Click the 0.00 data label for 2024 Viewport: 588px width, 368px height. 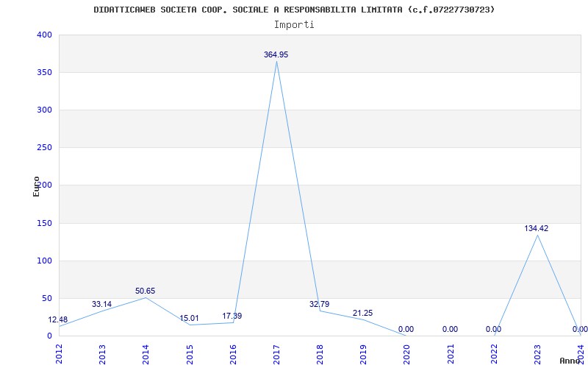580,329
